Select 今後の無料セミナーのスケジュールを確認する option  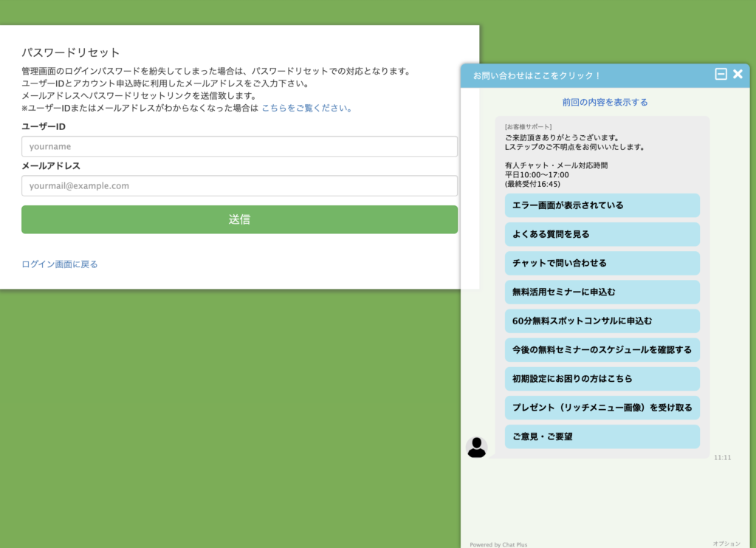coord(602,350)
